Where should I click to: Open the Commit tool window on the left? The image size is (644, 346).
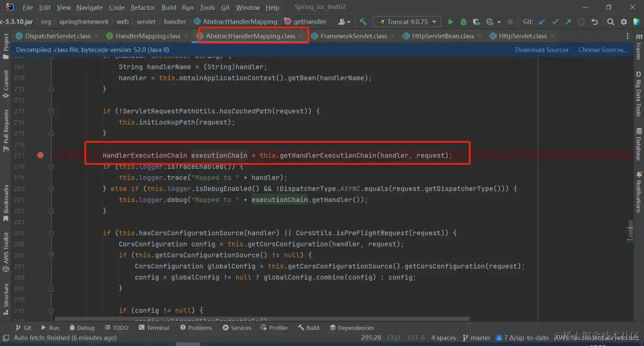(6, 83)
